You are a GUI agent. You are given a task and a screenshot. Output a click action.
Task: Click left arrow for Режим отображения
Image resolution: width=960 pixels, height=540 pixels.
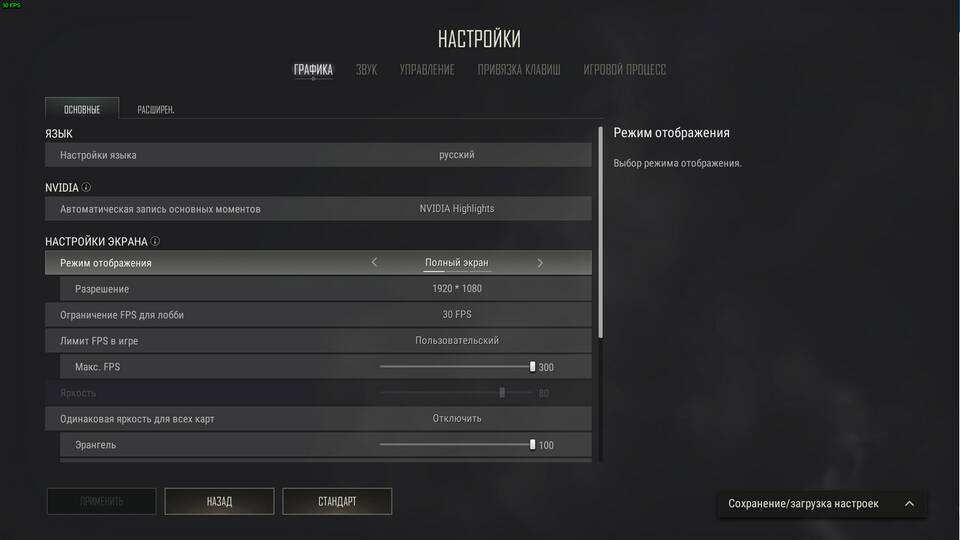tap(374, 262)
